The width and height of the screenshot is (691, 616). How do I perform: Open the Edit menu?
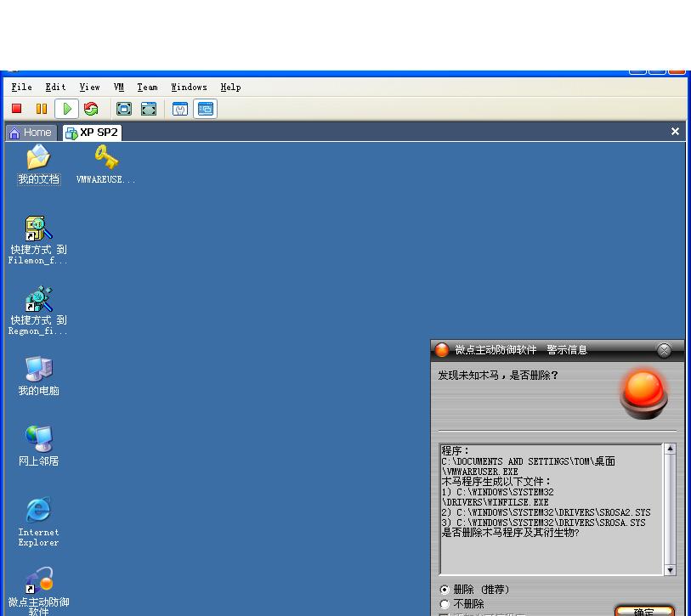click(x=55, y=87)
